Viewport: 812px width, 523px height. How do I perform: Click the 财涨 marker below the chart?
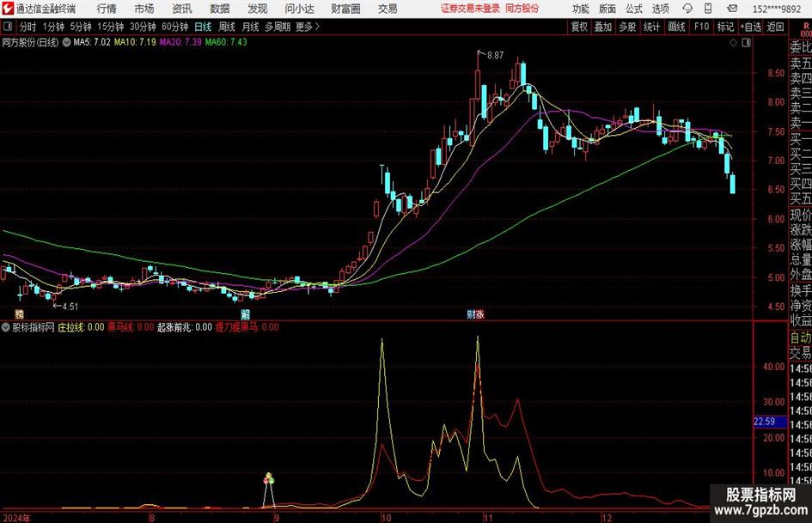475,314
